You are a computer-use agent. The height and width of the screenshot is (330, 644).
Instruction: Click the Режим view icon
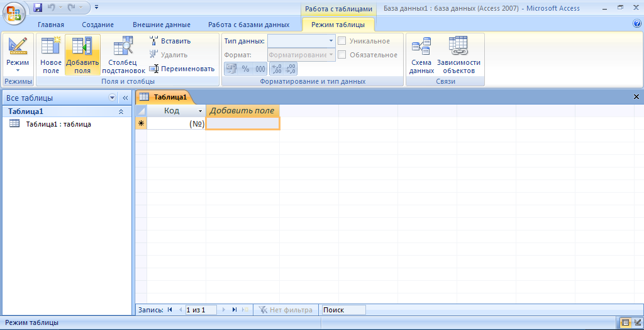(18, 46)
